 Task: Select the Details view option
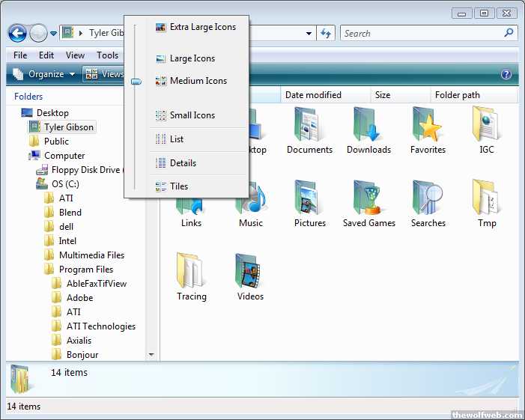pyautogui.click(x=182, y=162)
